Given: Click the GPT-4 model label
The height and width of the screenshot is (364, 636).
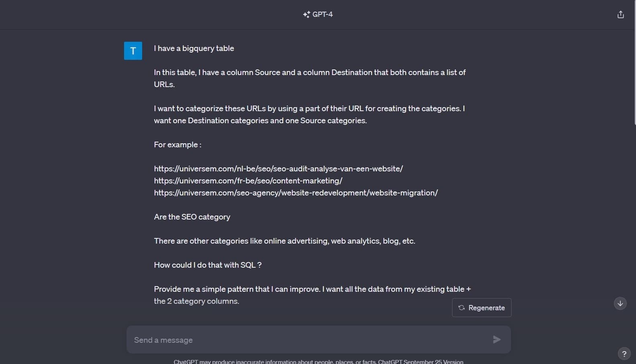Looking at the screenshot, I should [322, 14].
